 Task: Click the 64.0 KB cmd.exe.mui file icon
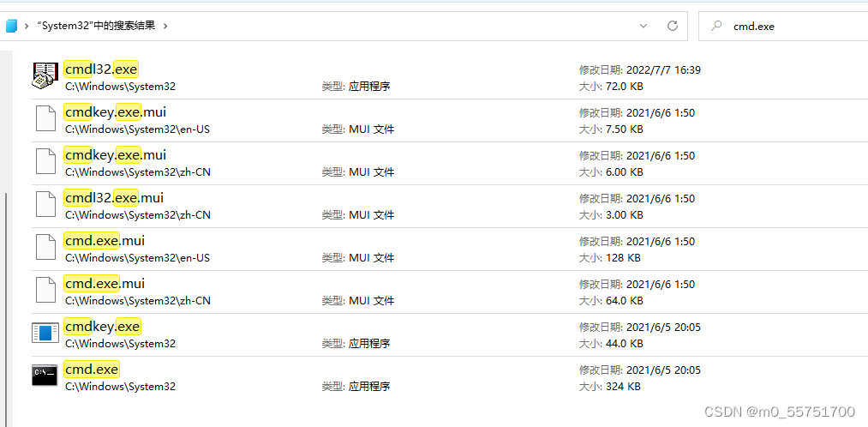(45, 289)
